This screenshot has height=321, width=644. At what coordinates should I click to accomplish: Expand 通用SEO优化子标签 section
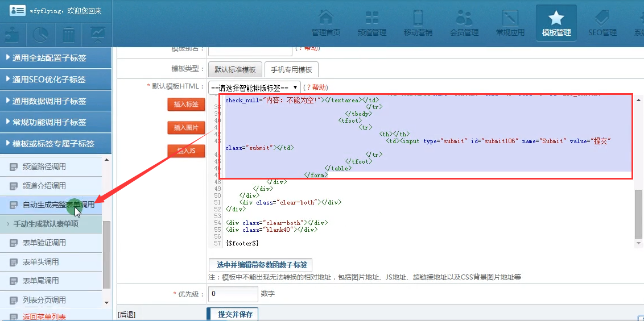click(x=56, y=80)
